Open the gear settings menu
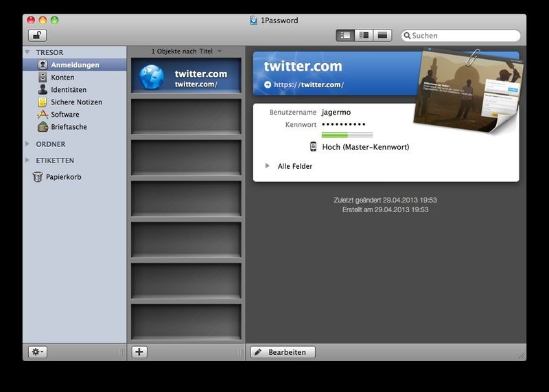This screenshot has height=392, width=549. [x=38, y=351]
